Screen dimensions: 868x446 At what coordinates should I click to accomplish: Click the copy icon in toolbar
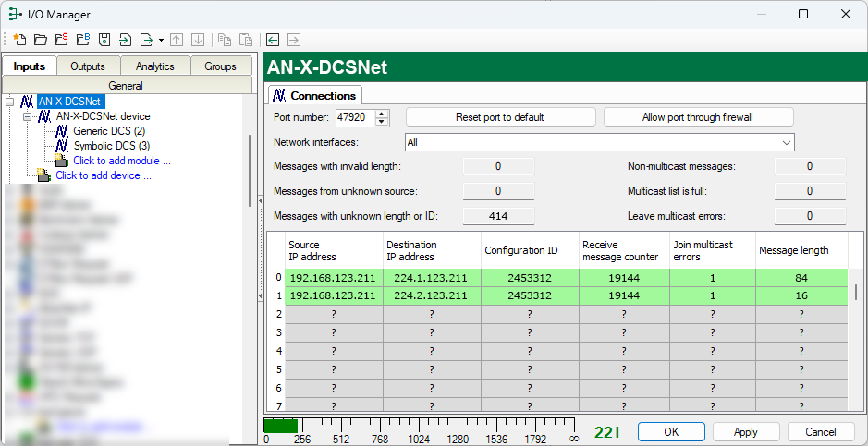click(225, 40)
